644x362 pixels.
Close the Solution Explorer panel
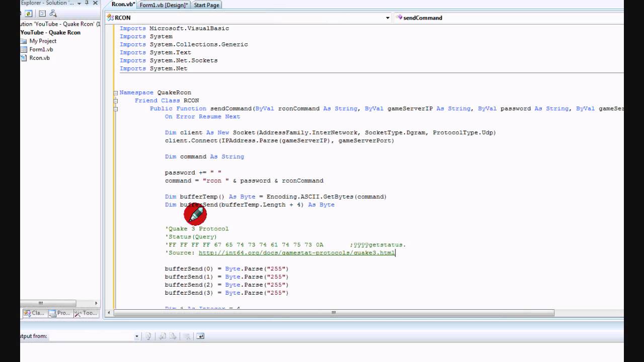pyautogui.click(x=95, y=3)
